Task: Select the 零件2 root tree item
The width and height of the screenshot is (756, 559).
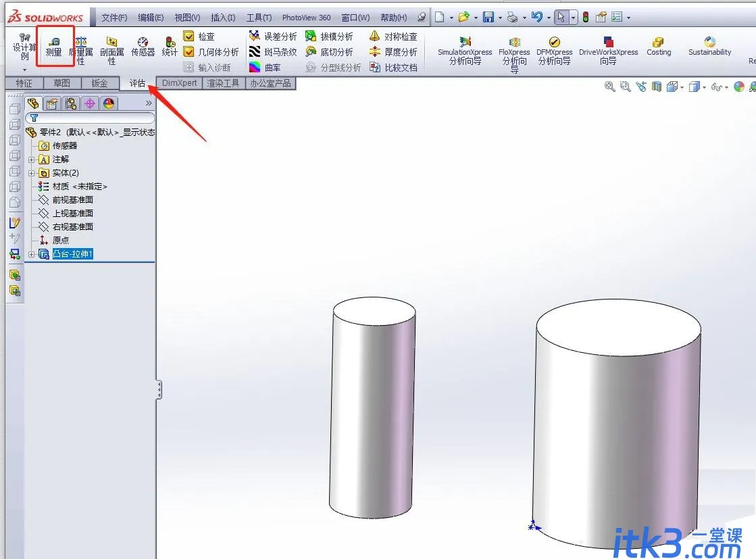Action: click(x=90, y=132)
